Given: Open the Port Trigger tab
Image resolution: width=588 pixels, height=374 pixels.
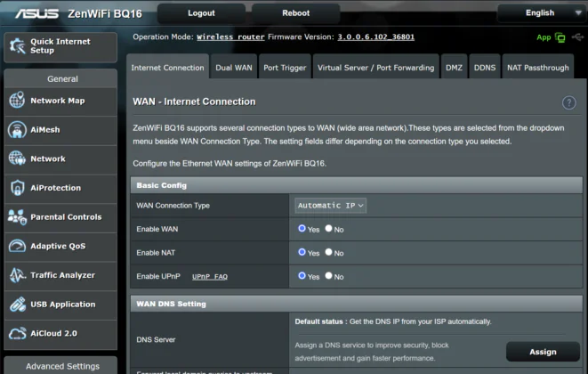Looking at the screenshot, I should click(x=285, y=68).
